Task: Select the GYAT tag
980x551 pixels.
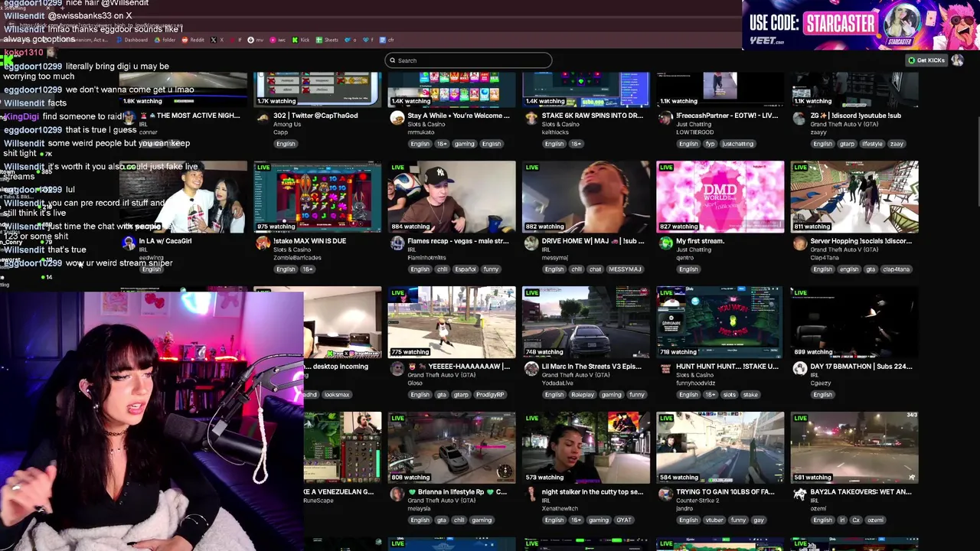Action: pyautogui.click(x=623, y=520)
